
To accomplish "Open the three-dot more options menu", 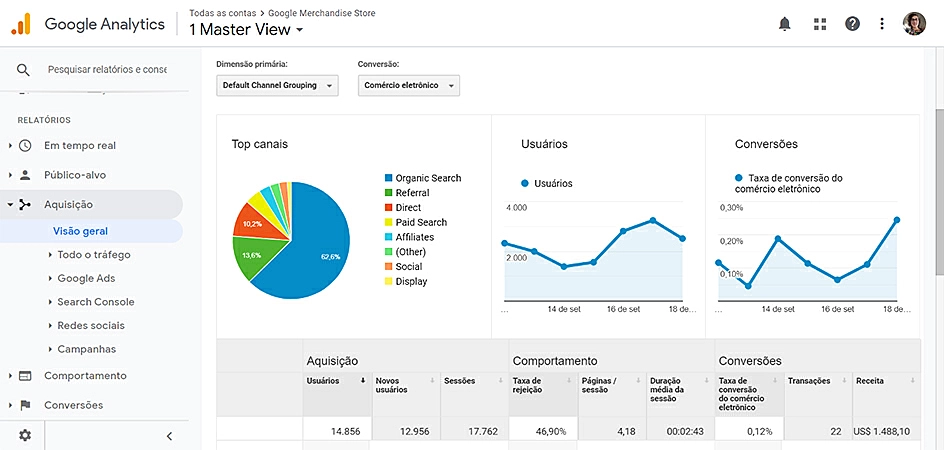I will [882, 24].
